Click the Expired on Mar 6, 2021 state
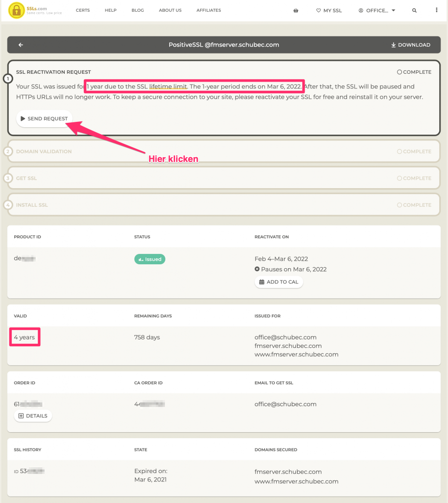Screen dimensions: 448x503 coord(151,475)
